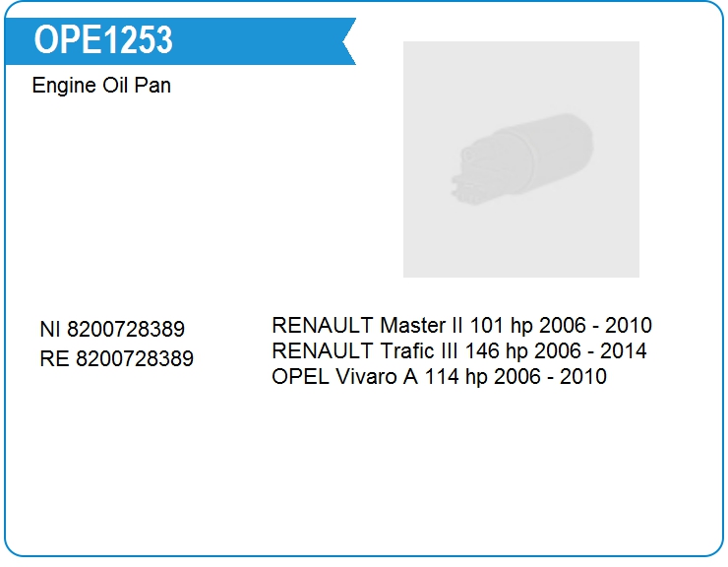Select the RE 8200728389 reference number
This screenshot has height=567, width=728.
(x=116, y=358)
